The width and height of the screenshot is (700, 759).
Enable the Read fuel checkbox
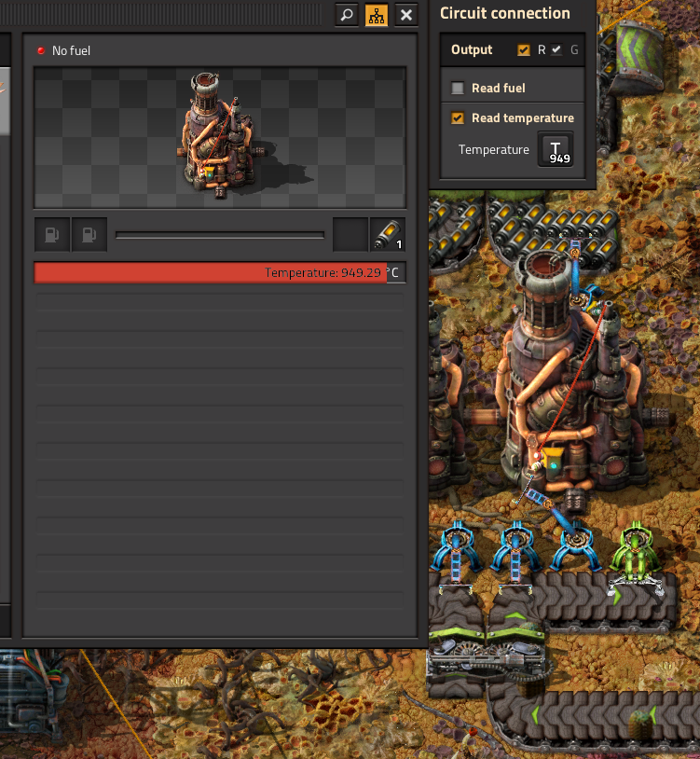point(457,88)
